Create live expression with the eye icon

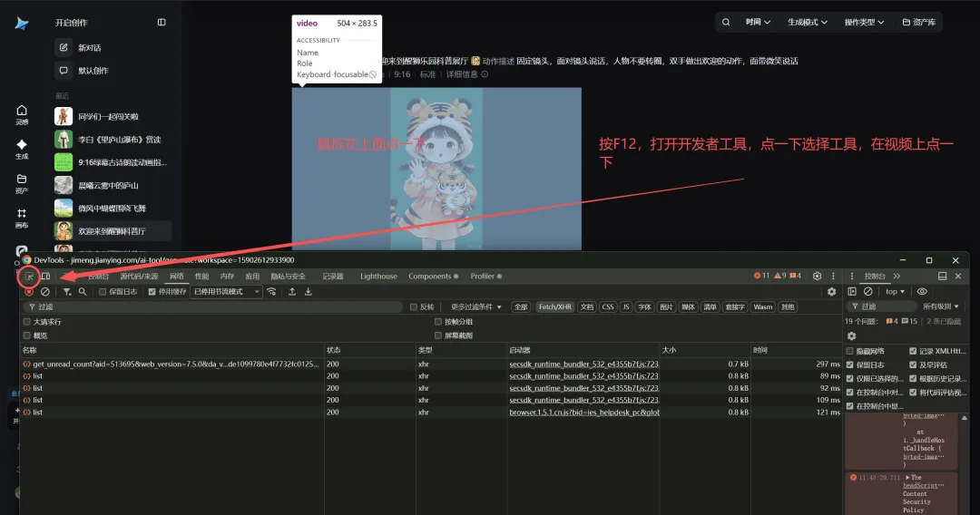pyautogui.click(x=922, y=292)
